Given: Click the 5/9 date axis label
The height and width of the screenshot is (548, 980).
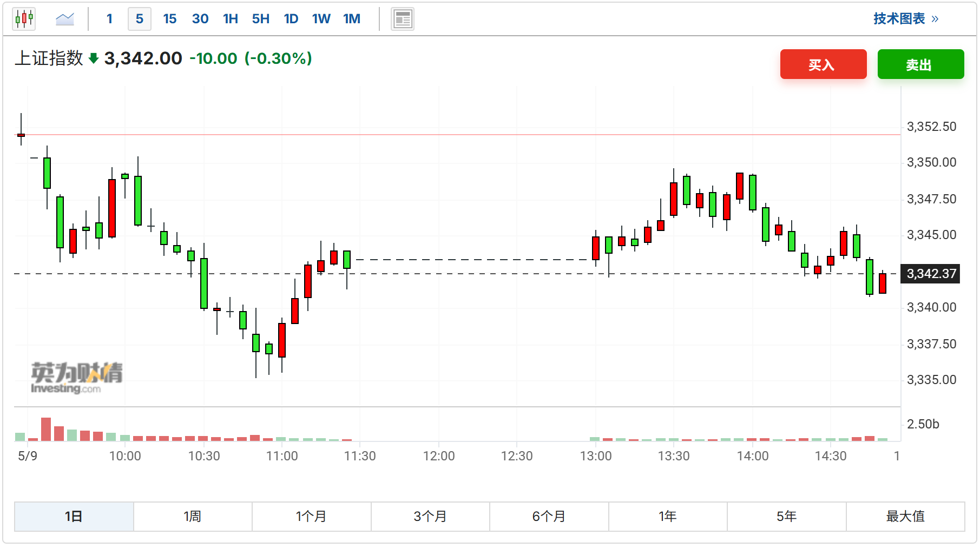Looking at the screenshot, I should tap(28, 456).
